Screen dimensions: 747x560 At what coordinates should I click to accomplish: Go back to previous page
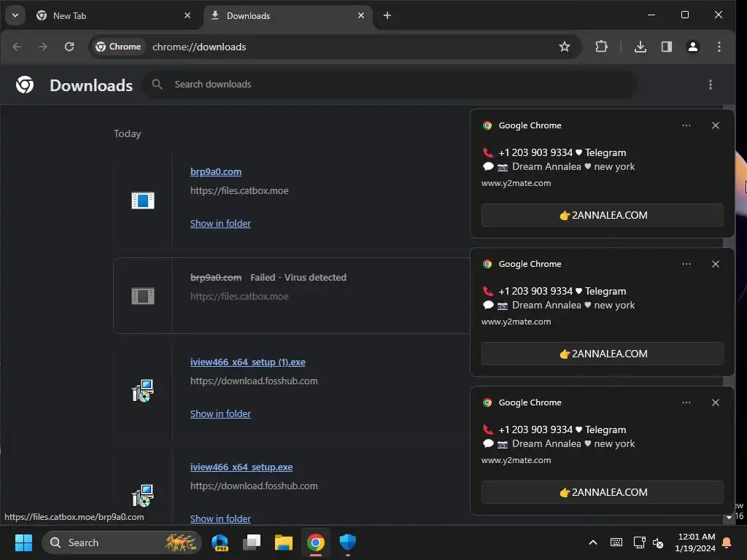pyautogui.click(x=18, y=47)
